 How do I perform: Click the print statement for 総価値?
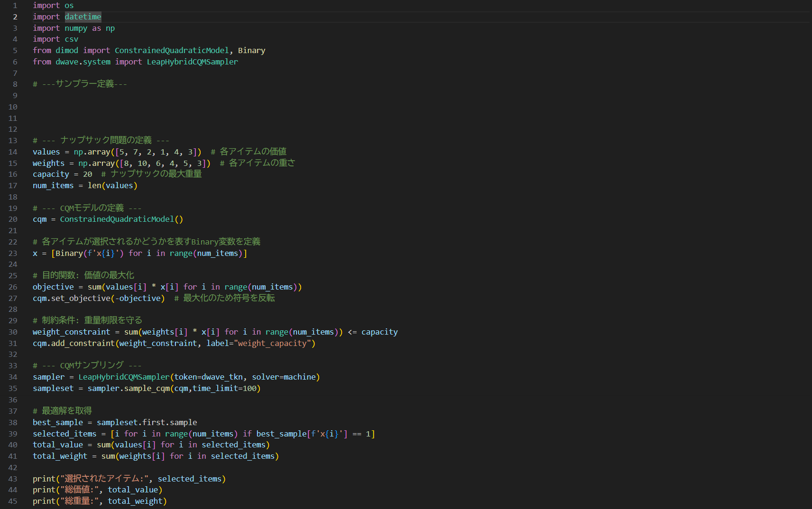coord(97,490)
